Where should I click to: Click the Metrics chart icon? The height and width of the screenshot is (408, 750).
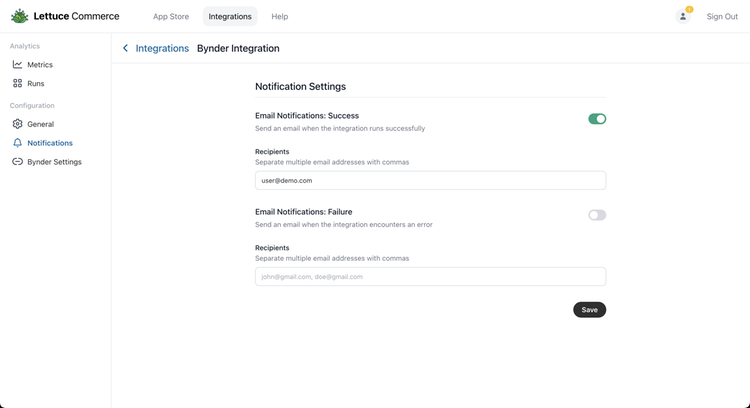17,65
